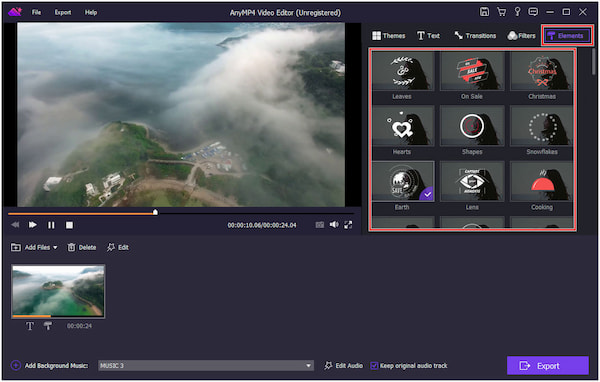This screenshot has height=382, width=600.
Task: Take a snapshot with the camera icon
Action: pos(320,225)
